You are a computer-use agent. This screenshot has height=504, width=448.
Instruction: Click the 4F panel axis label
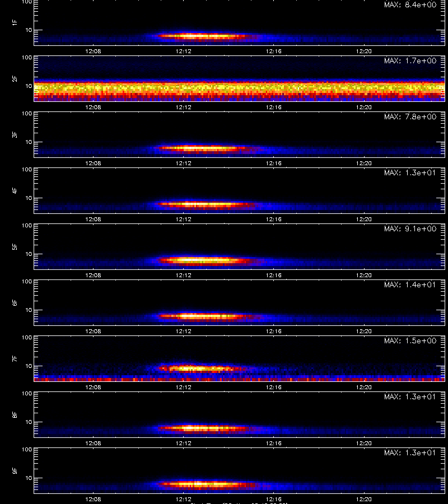point(15,190)
